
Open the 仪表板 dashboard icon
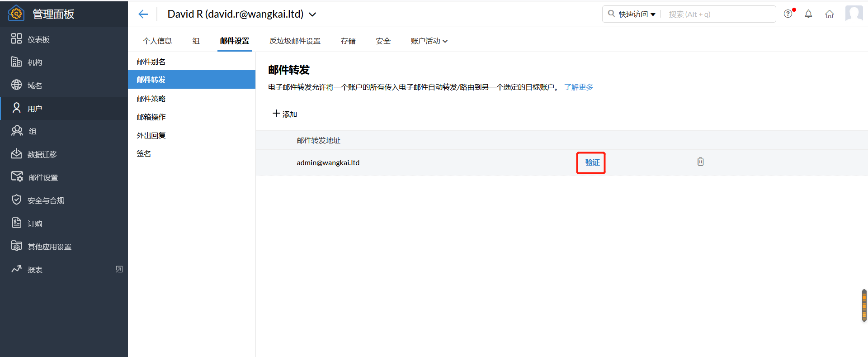(16, 38)
